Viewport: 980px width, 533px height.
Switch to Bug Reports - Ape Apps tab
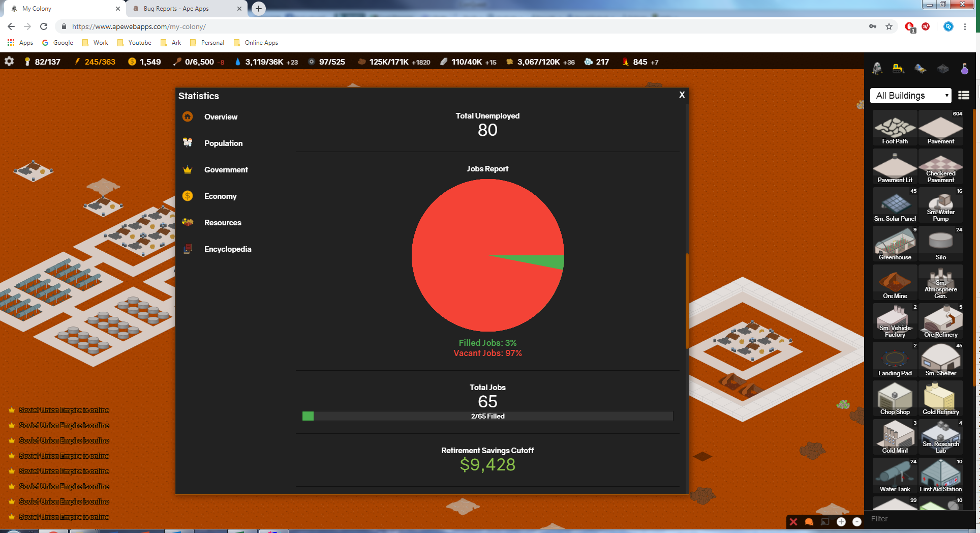pos(186,9)
